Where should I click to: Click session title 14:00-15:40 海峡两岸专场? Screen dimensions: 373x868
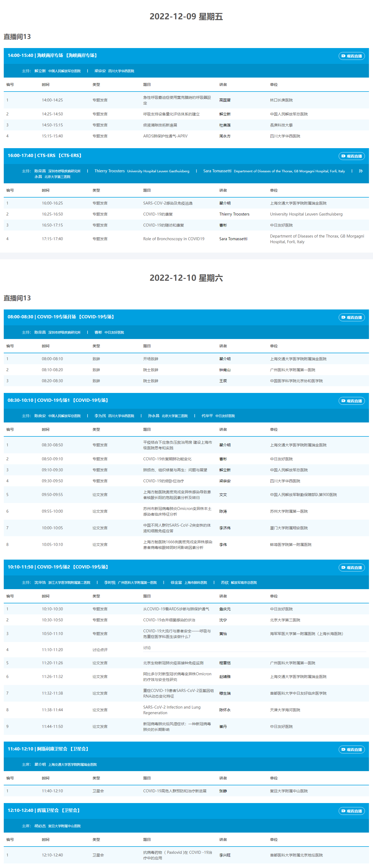tap(53, 56)
